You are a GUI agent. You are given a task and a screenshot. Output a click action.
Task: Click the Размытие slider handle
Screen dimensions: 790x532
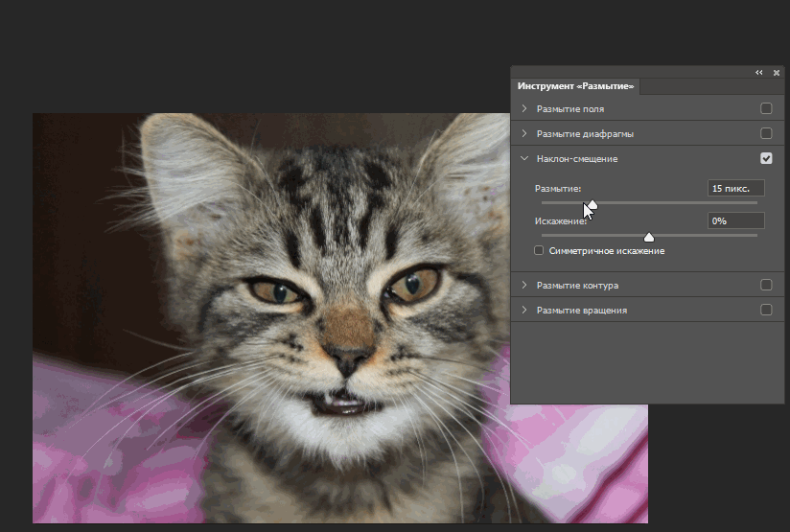pyautogui.click(x=592, y=204)
